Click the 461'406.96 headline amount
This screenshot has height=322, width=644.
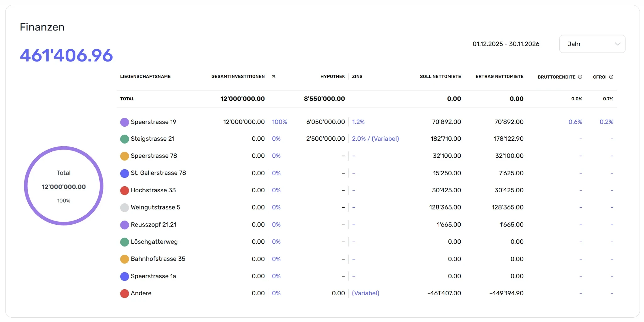pyautogui.click(x=66, y=55)
